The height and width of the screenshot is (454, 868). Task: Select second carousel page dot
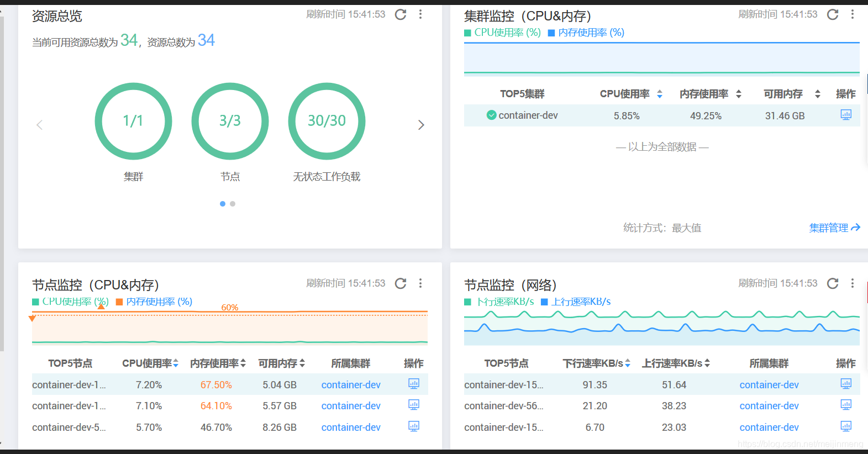tap(233, 204)
